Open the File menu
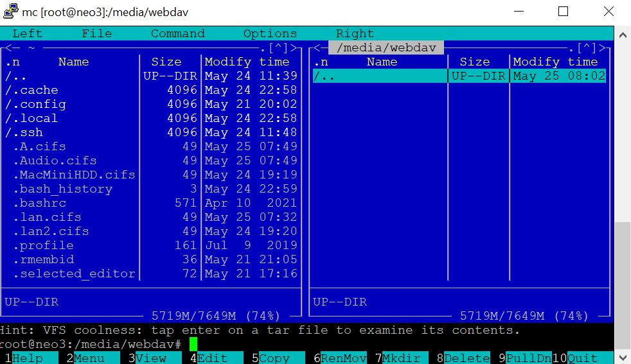The height and width of the screenshot is (364, 631). click(x=96, y=33)
